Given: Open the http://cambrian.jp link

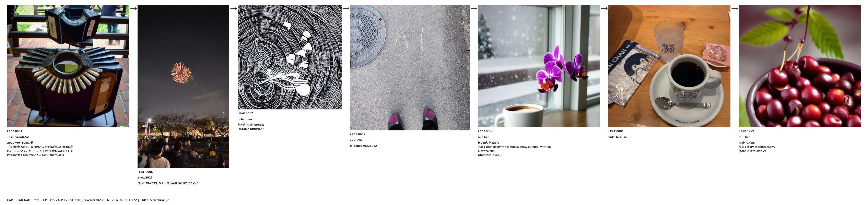Looking at the screenshot, I should pyautogui.click(x=156, y=200).
